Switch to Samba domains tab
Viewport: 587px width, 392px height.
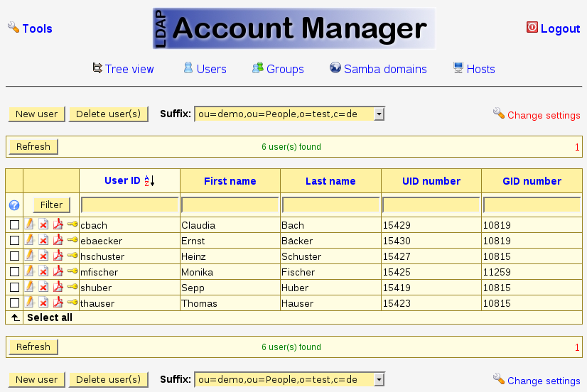tap(378, 69)
